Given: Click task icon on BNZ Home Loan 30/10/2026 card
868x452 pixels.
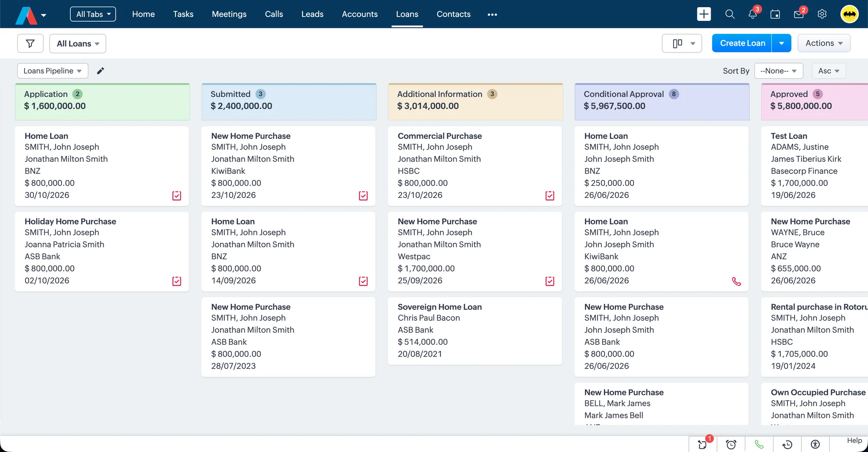Looking at the screenshot, I should tap(177, 195).
